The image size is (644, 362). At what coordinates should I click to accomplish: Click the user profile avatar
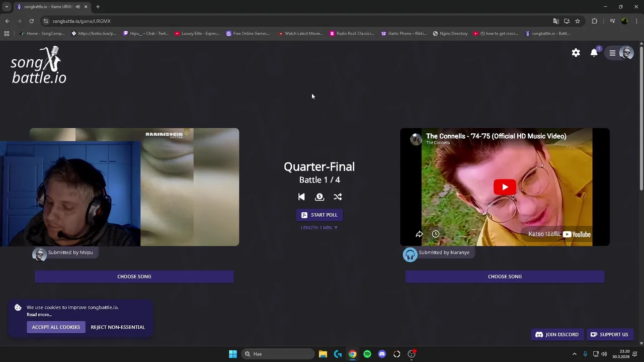click(626, 53)
